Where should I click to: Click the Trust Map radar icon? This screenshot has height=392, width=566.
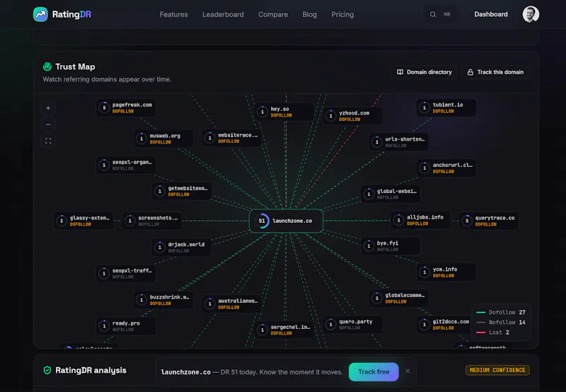tap(47, 67)
